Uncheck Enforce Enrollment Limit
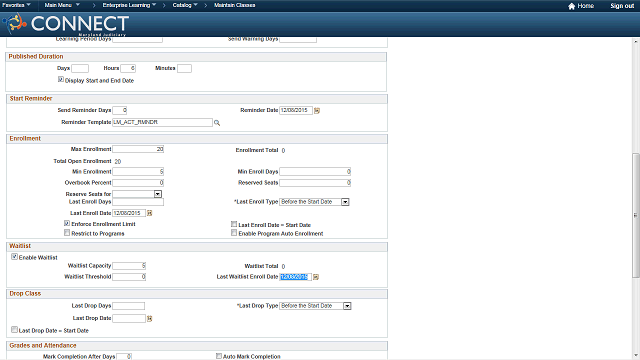 click(67, 223)
